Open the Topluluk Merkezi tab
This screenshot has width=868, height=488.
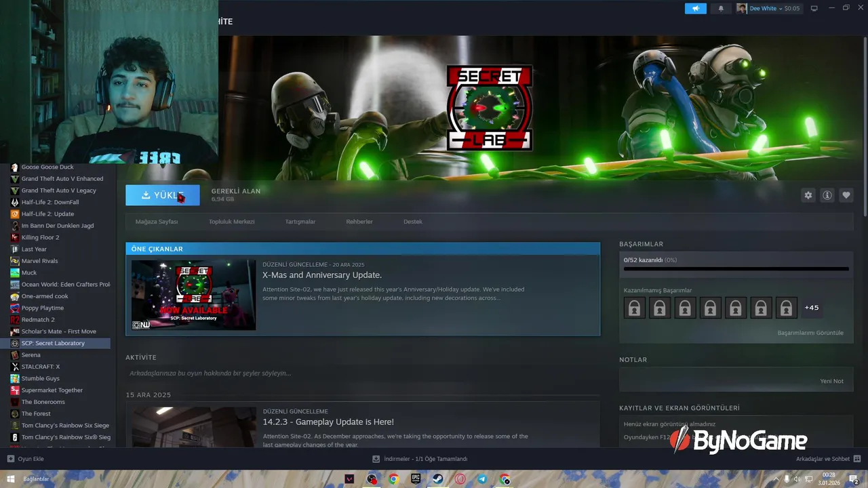pos(232,222)
